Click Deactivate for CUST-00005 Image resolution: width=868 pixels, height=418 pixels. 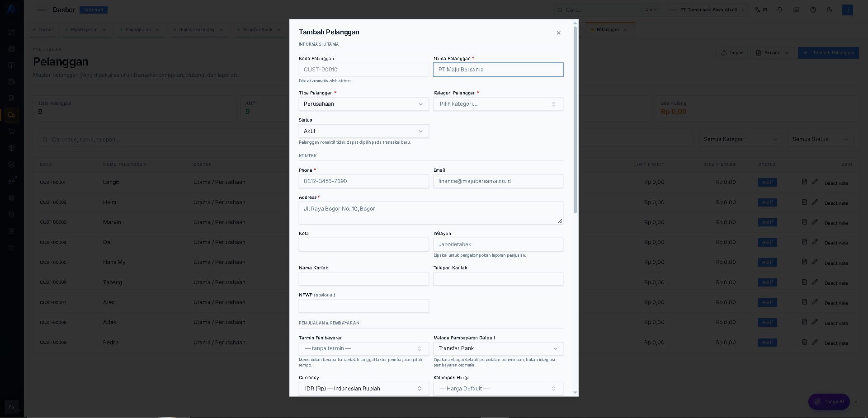click(x=836, y=263)
